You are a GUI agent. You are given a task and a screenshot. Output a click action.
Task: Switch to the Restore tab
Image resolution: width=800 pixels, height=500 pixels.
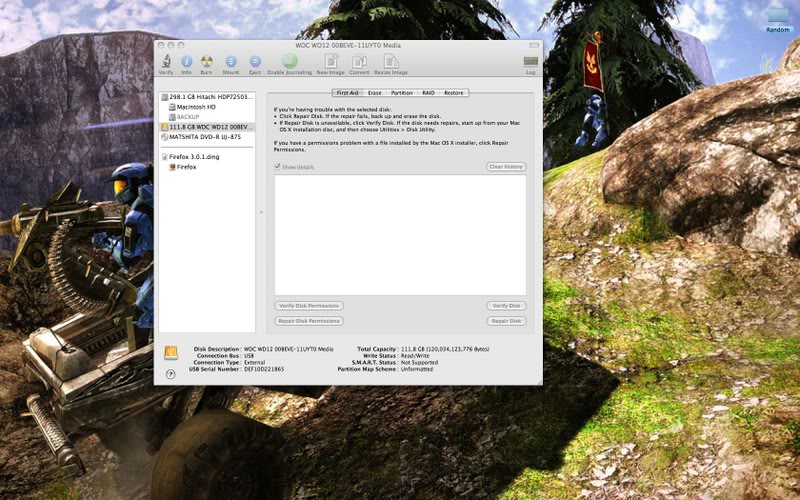pos(454,93)
